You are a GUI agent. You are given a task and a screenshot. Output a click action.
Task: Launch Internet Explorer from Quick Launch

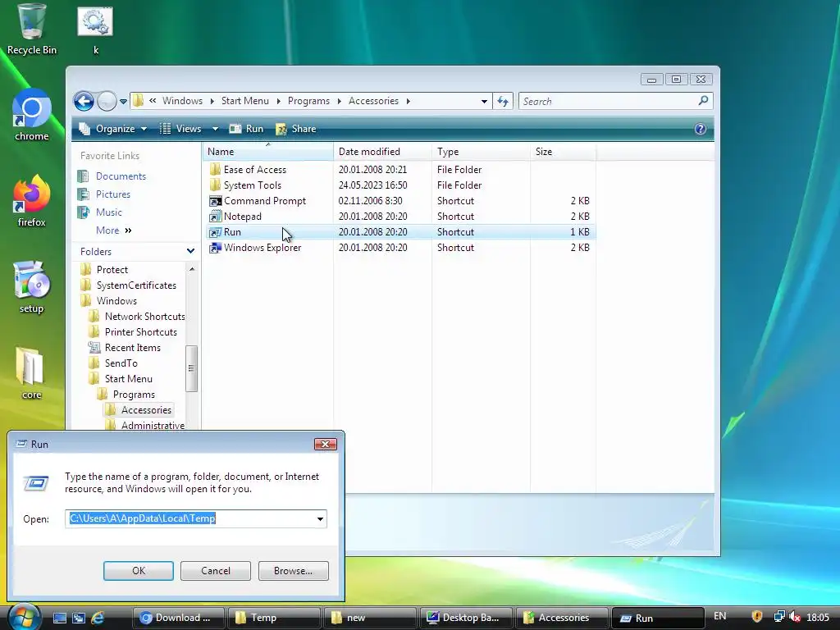point(98,618)
